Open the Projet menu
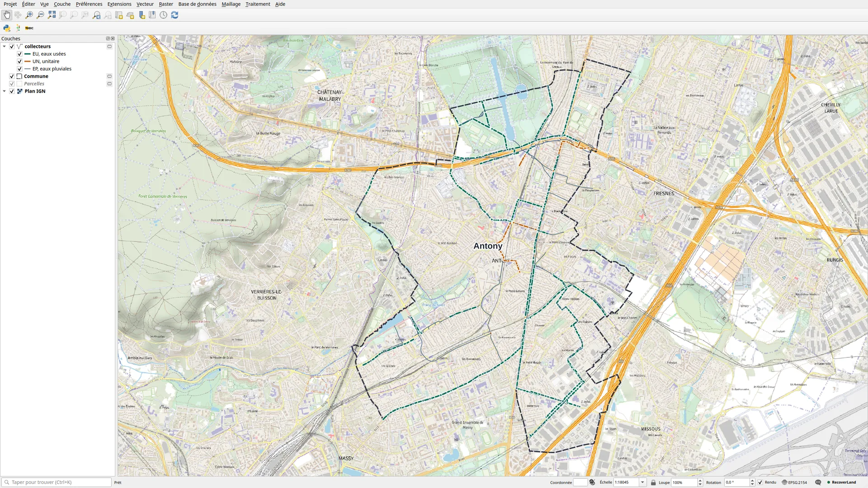 point(10,4)
